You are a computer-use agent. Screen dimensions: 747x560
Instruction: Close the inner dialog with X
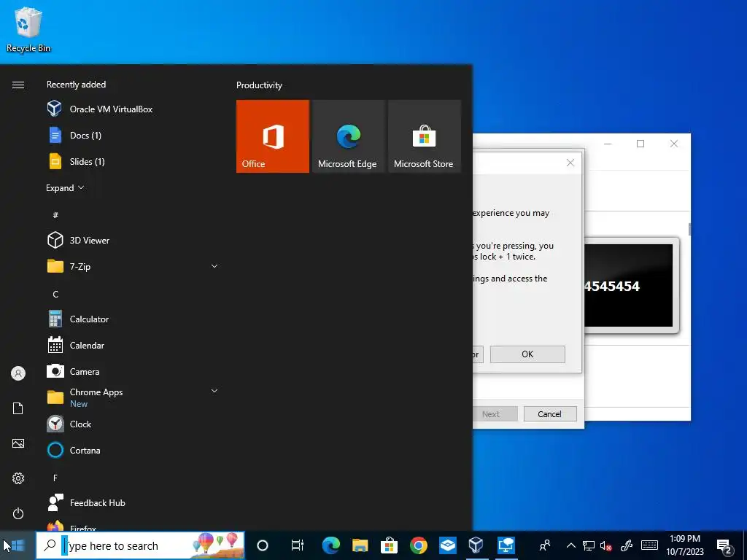570,163
